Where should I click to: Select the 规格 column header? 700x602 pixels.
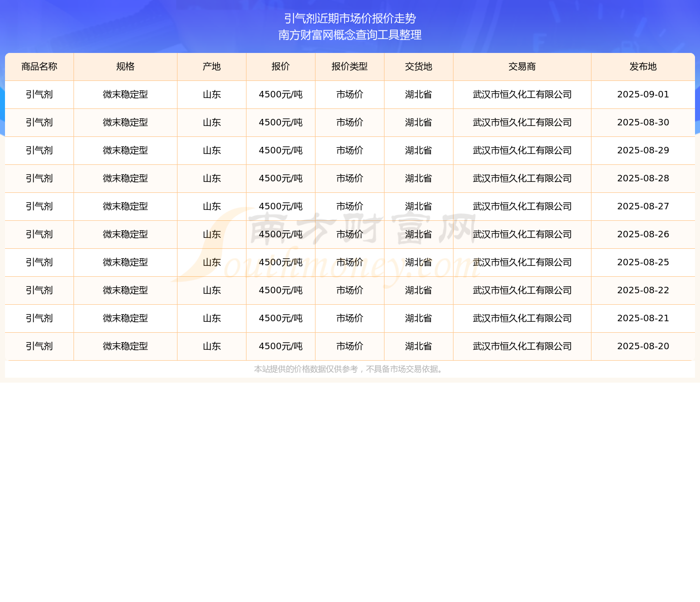(x=125, y=66)
